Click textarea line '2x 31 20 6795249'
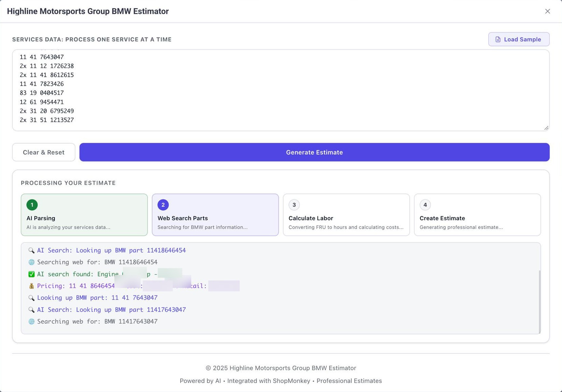 (x=47, y=111)
